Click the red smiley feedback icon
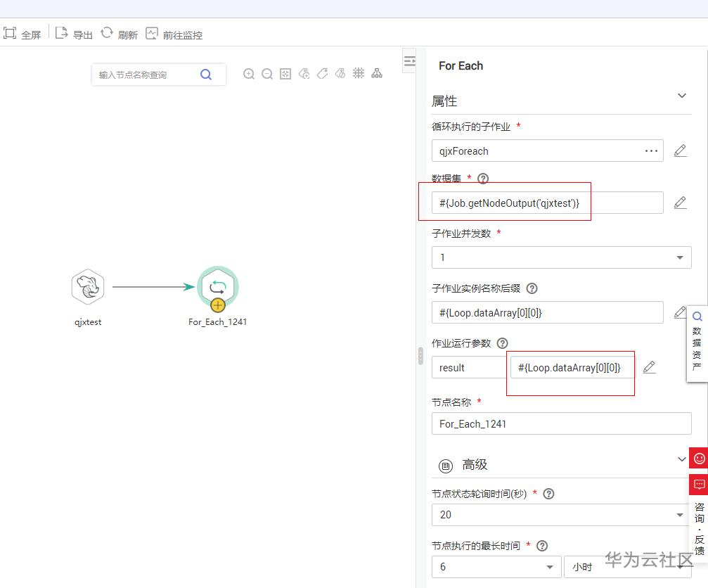 pyautogui.click(x=699, y=459)
